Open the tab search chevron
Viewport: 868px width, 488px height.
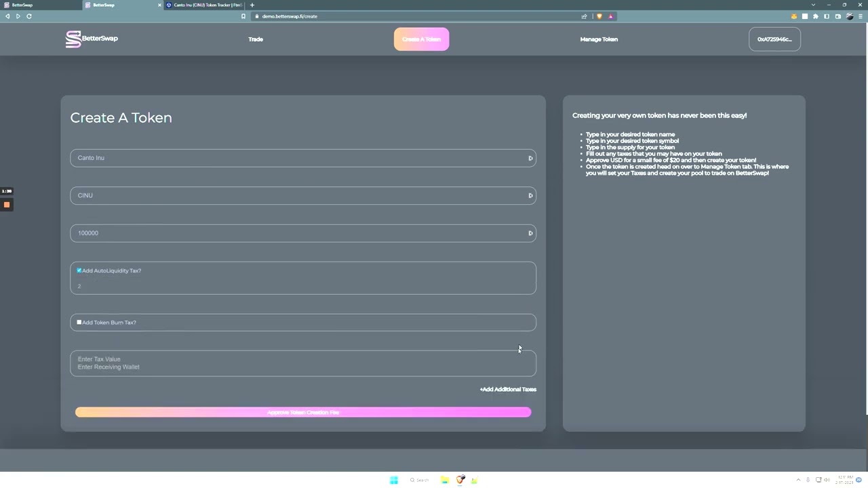pos(813,5)
